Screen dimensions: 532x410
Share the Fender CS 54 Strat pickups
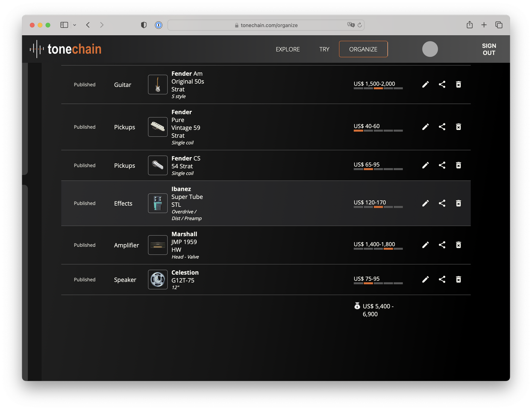pos(442,165)
